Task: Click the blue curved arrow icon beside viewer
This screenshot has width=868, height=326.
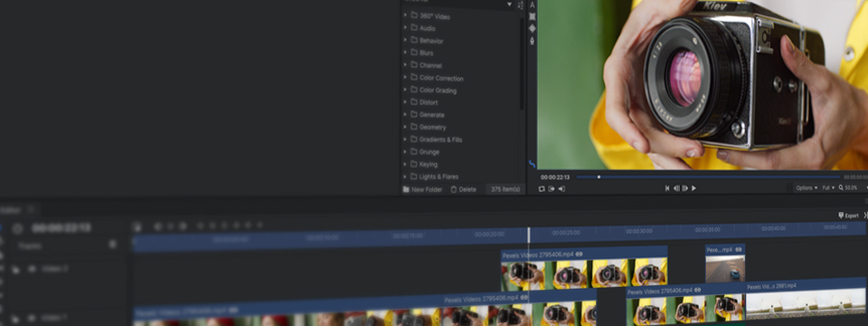Action: 533,164
